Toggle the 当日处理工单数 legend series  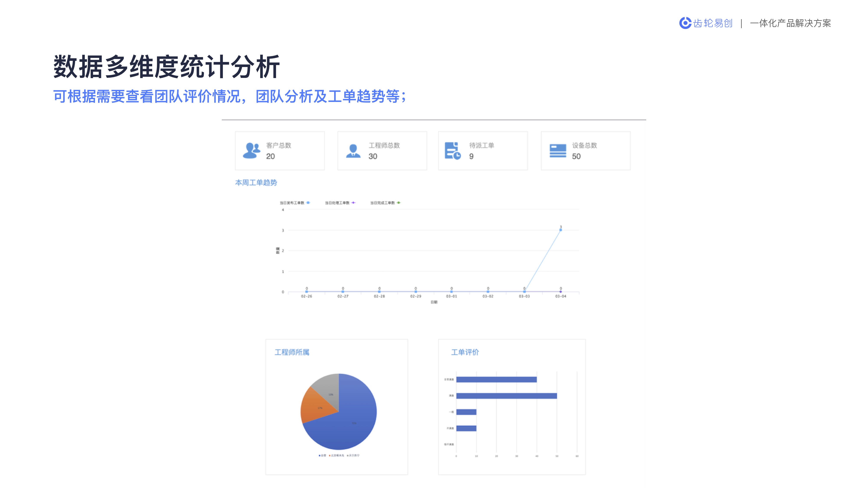click(x=340, y=203)
